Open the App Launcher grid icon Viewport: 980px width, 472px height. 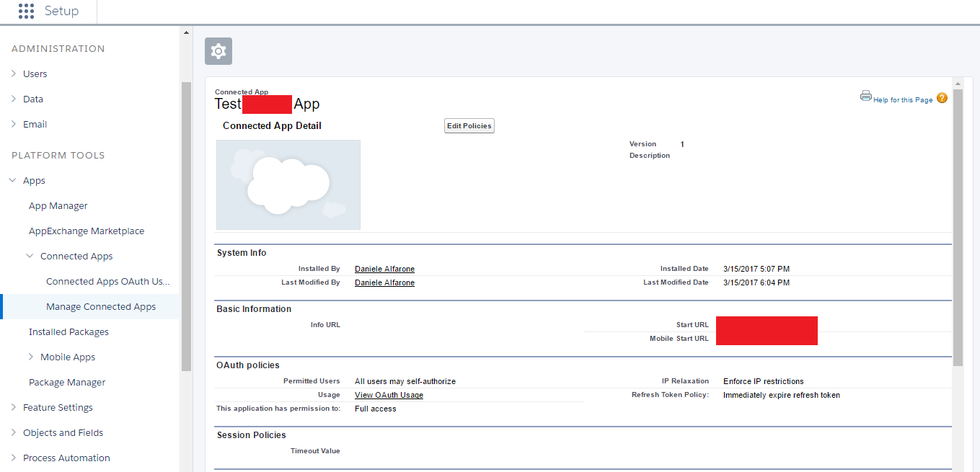click(26, 11)
